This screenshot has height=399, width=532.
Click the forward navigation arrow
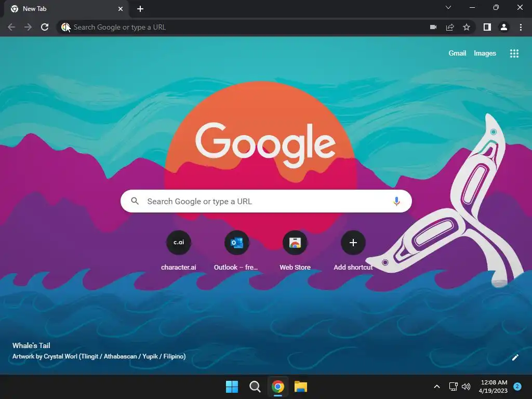coord(28,27)
